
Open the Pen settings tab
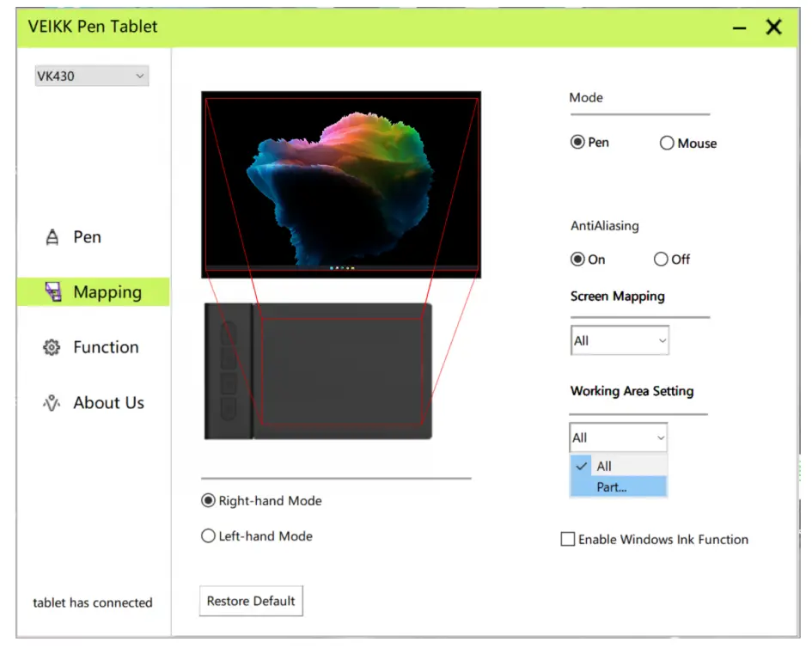87,237
